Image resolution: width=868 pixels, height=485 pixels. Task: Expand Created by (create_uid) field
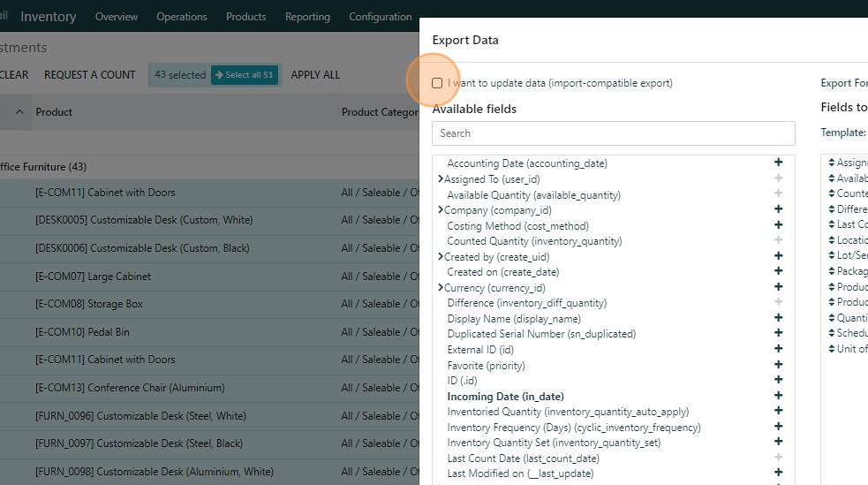[x=441, y=256]
